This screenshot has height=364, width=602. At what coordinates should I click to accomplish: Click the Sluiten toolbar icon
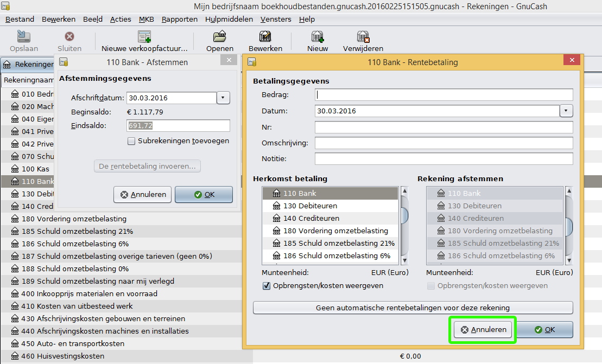pos(69,36)
